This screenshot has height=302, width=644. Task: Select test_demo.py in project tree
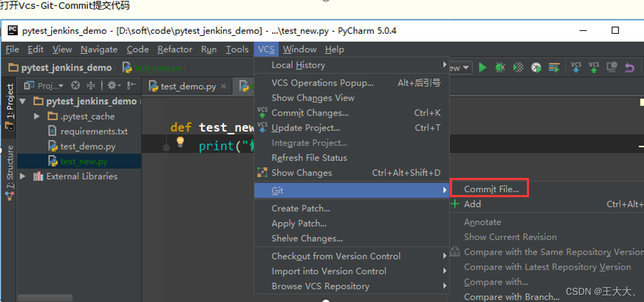(87, 147)
